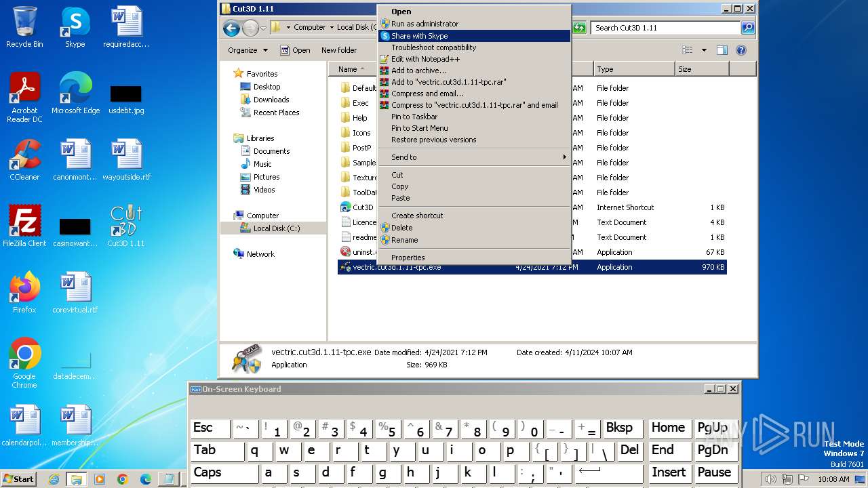Click the volume tray icon
The width and height of the screenshot is (868, 488).
click(770, 479)
